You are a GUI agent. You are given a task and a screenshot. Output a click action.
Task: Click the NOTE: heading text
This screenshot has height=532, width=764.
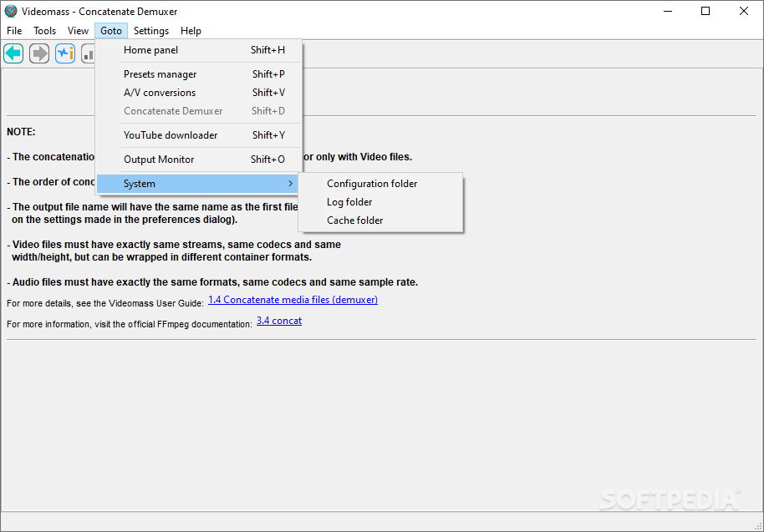coord(21,132)
